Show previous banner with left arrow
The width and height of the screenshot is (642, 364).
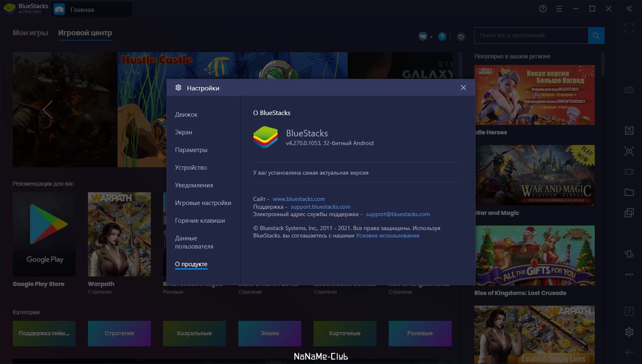point(48,110)
